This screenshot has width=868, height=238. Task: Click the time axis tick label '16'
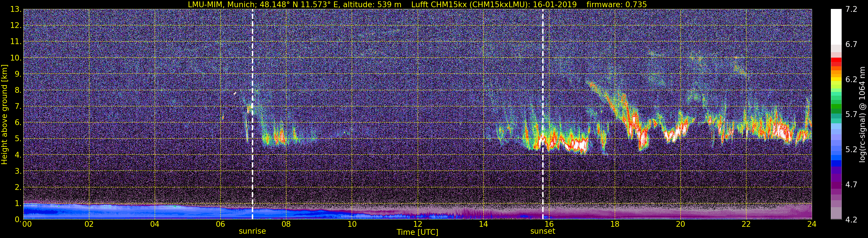point(549,224)
